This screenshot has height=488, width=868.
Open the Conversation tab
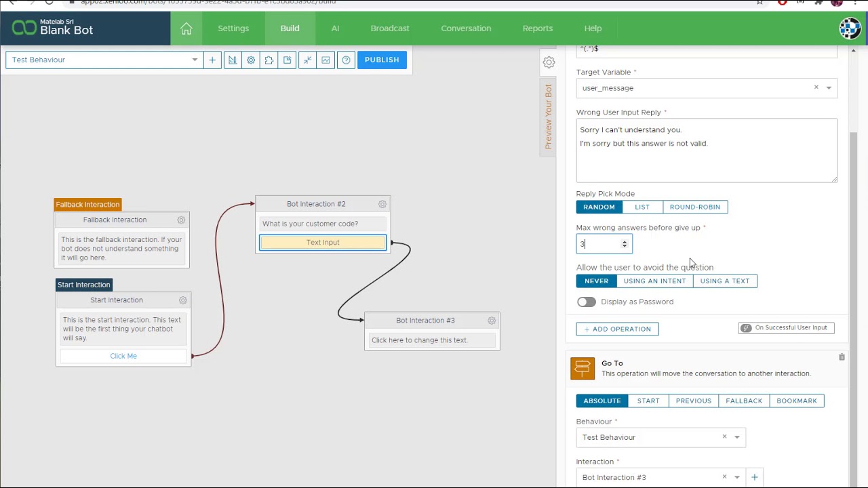pos(466,28)
